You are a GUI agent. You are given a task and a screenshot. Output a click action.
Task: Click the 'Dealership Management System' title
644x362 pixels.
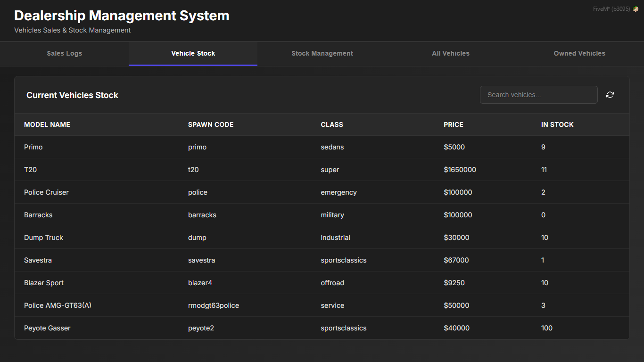122,16
